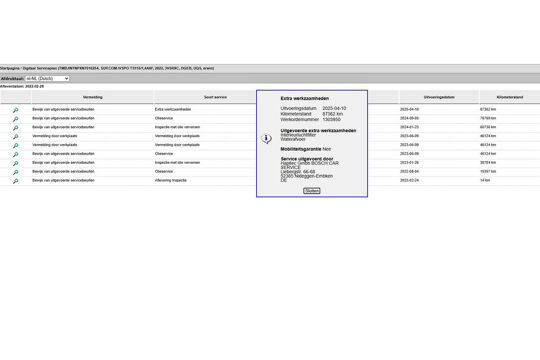The height and width of the screenshot is (360, 540).
Task: View details for the 2024-09 Olieservice row
Action: tap(15, 119)
